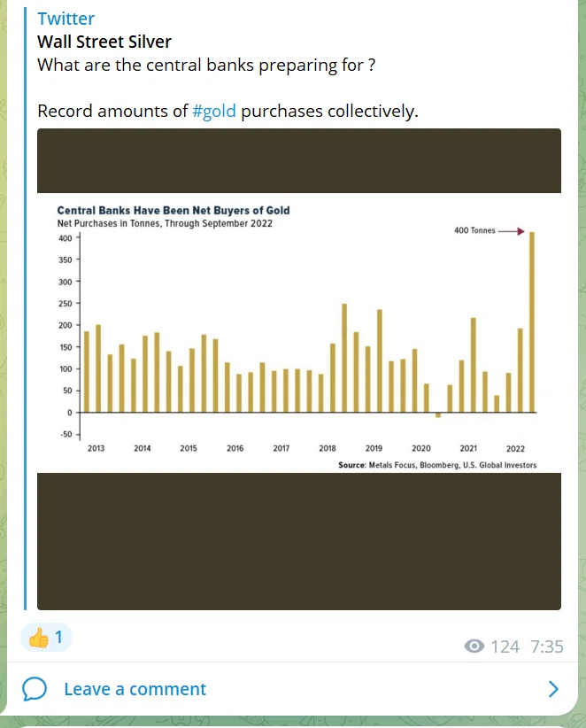Click the 7:35 message timestamp
The height and width of the screenshot is (728, 586).
pyautogui.click(x=547, y=647)
